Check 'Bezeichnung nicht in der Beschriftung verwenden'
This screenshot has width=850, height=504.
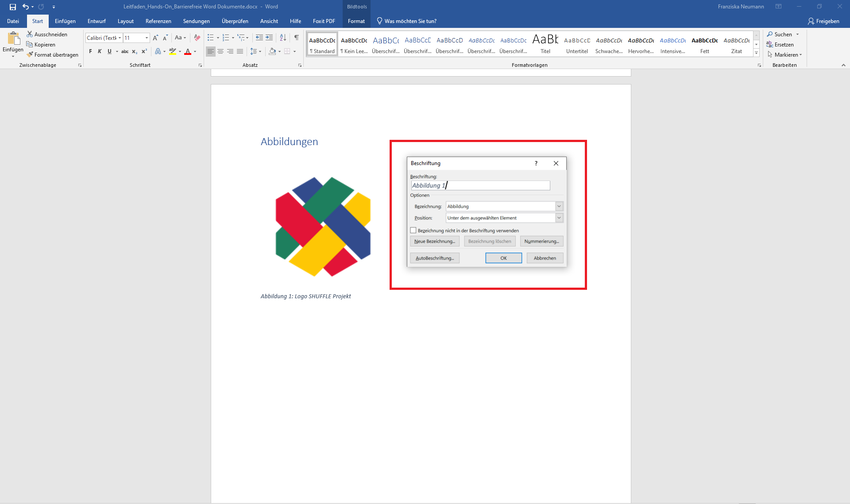point(413,230)
